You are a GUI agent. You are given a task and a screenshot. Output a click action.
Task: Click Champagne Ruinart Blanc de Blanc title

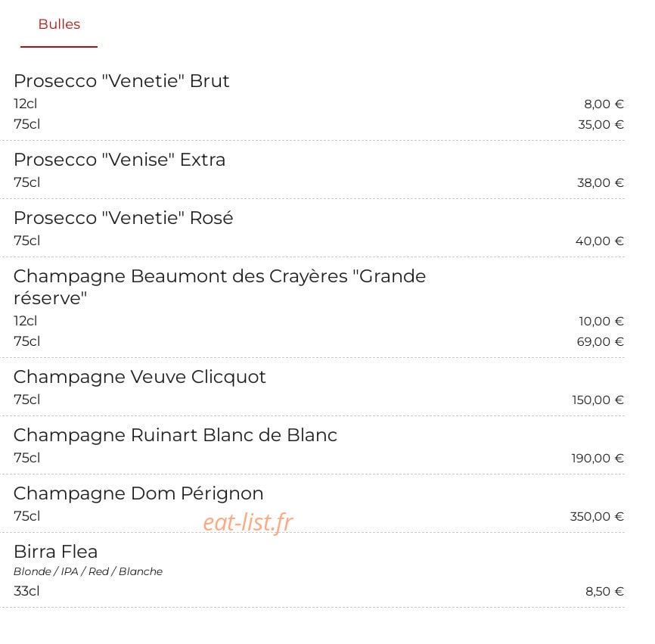[x=175, y=435]
